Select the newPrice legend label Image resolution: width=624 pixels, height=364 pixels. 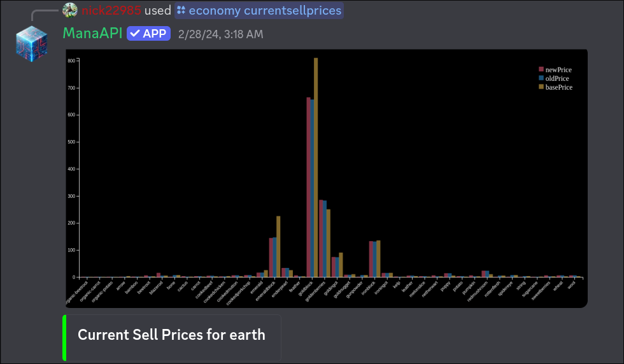558,69
